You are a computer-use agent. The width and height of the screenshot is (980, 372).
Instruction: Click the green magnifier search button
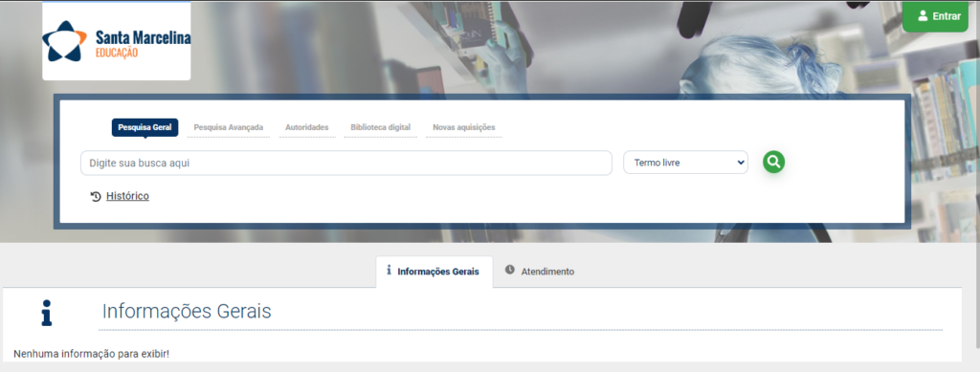pos(773,163)
